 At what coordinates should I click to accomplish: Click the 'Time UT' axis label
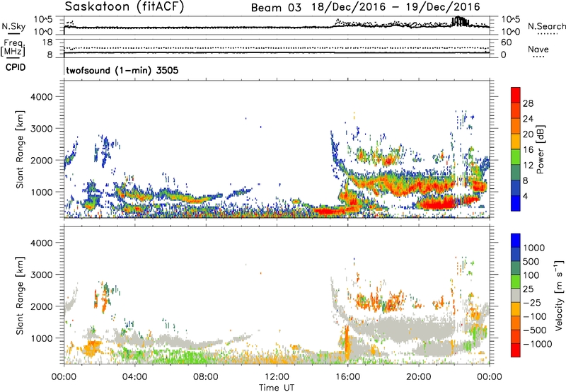[277, 388]
